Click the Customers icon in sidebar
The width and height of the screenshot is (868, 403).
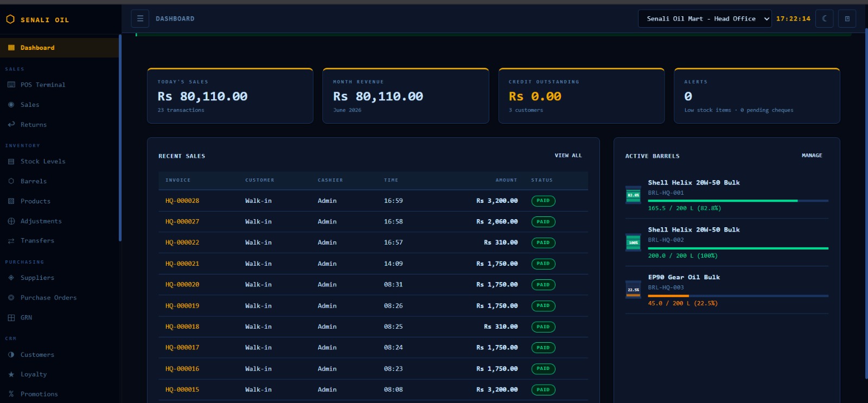[x=11, y=355]
